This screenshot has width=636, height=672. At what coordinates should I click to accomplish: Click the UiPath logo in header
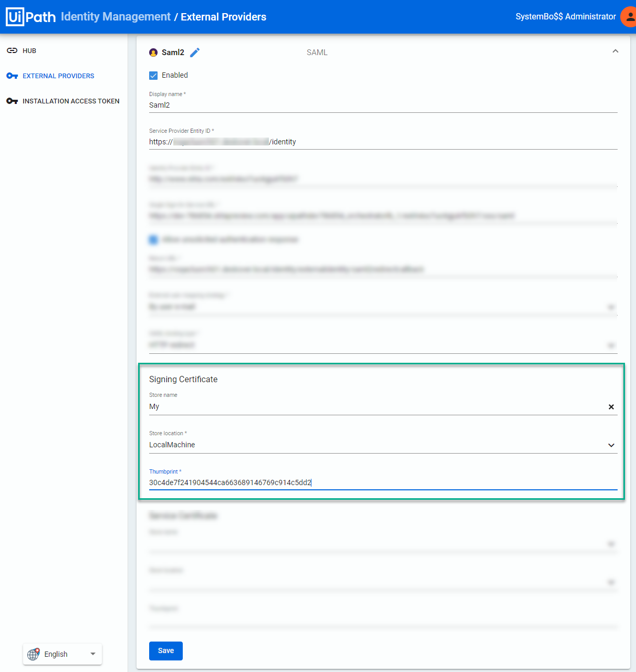30,17
